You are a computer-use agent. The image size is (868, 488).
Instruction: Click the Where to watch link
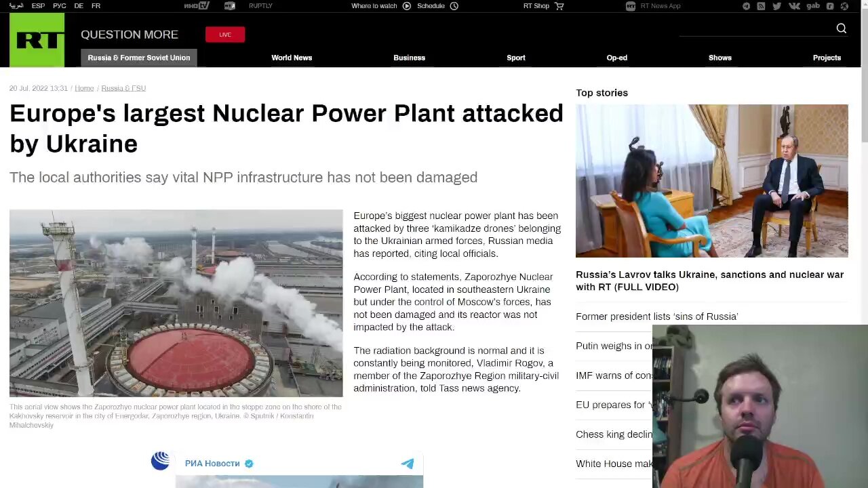[x=374, y=6]
